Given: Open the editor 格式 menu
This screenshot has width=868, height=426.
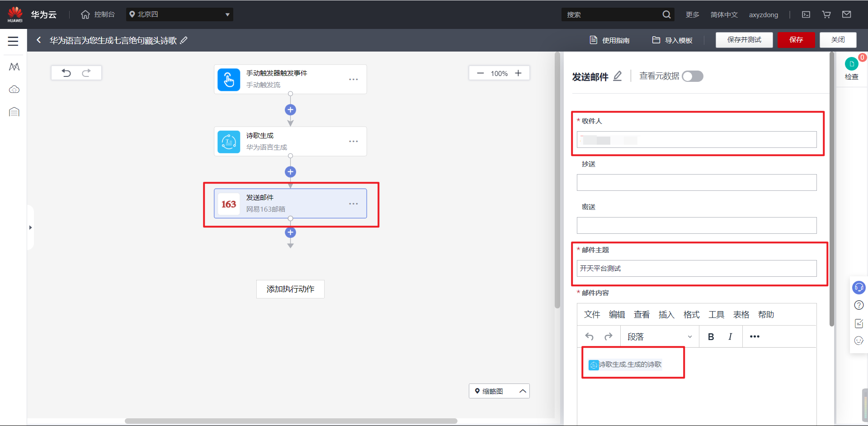Looking at the screenshot, I should [x=691, y=315].
